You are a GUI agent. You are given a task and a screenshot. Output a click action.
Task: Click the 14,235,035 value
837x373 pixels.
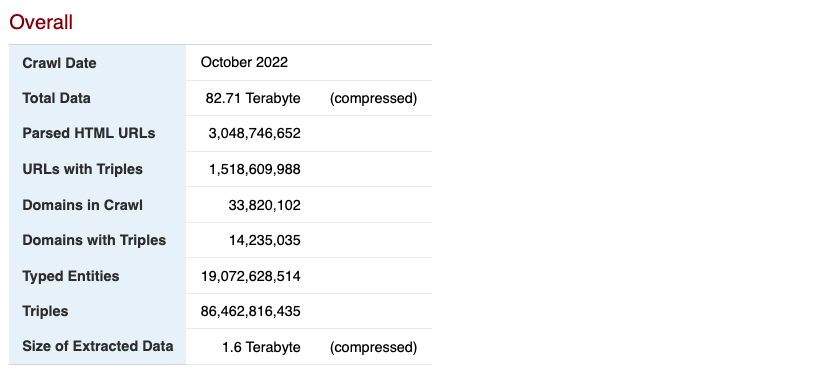point(265,240)
